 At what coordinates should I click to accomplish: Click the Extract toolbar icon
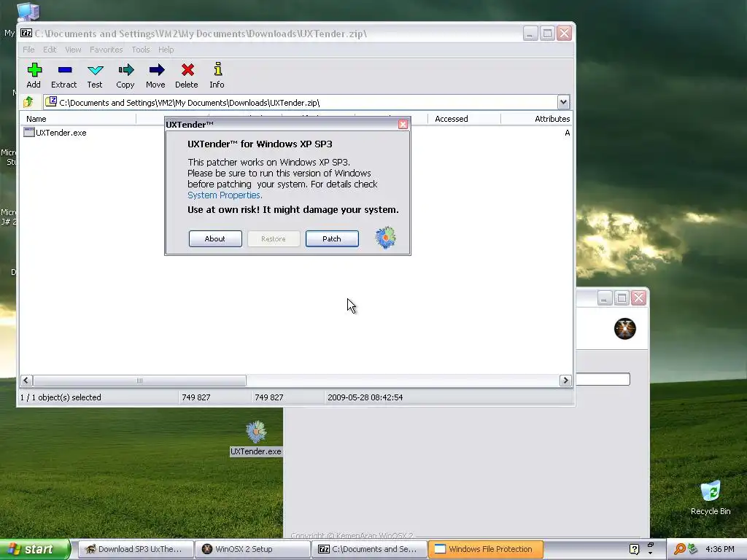pyautogui.click(x=64, y=75)
